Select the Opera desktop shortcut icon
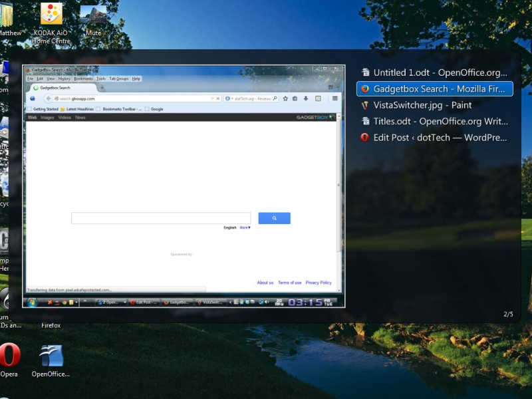The height and width of the screenshot is (399, 532). (9, 360)
